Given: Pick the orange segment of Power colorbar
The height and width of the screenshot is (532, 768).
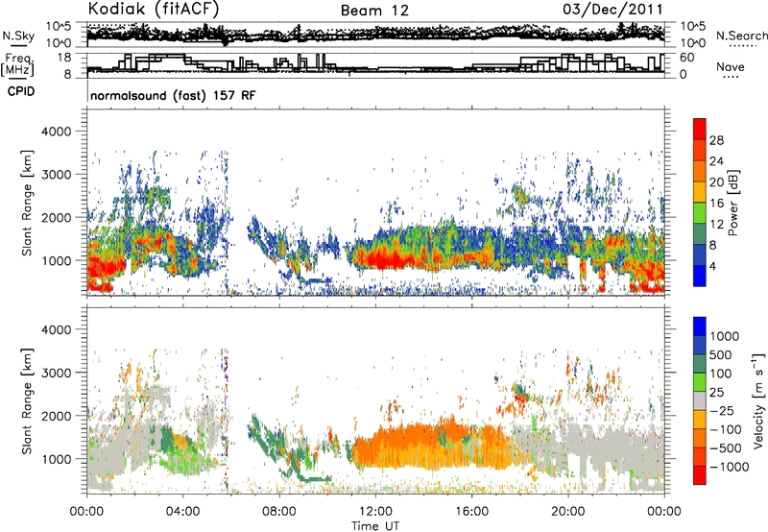Looking at the screenshot, I should [700, 171].
